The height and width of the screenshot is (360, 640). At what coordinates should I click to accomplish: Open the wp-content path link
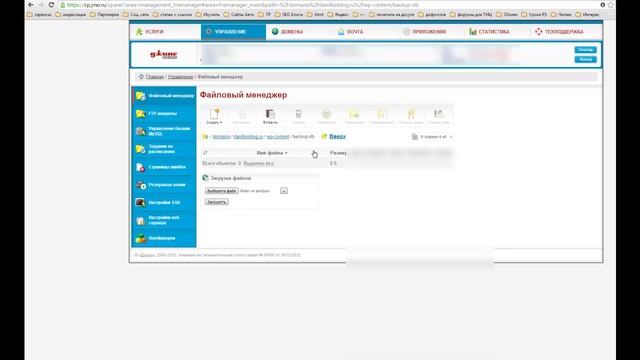pyautogui.click(x=278, y=137)
